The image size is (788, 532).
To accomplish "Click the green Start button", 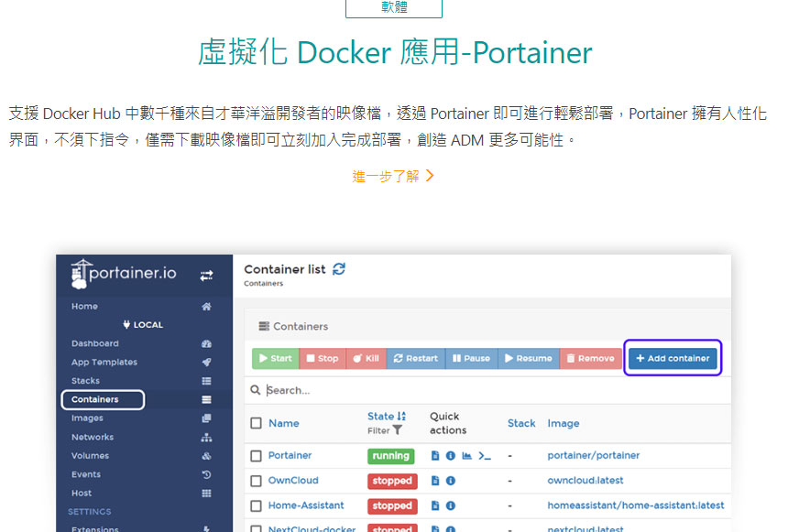I will click(x=276, y=359).
